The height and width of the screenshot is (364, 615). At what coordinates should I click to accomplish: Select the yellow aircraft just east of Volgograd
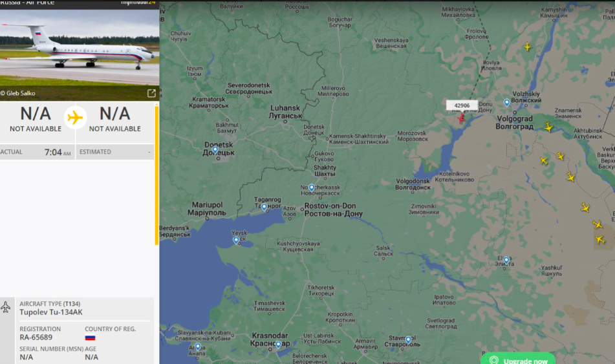click(548, 127)
